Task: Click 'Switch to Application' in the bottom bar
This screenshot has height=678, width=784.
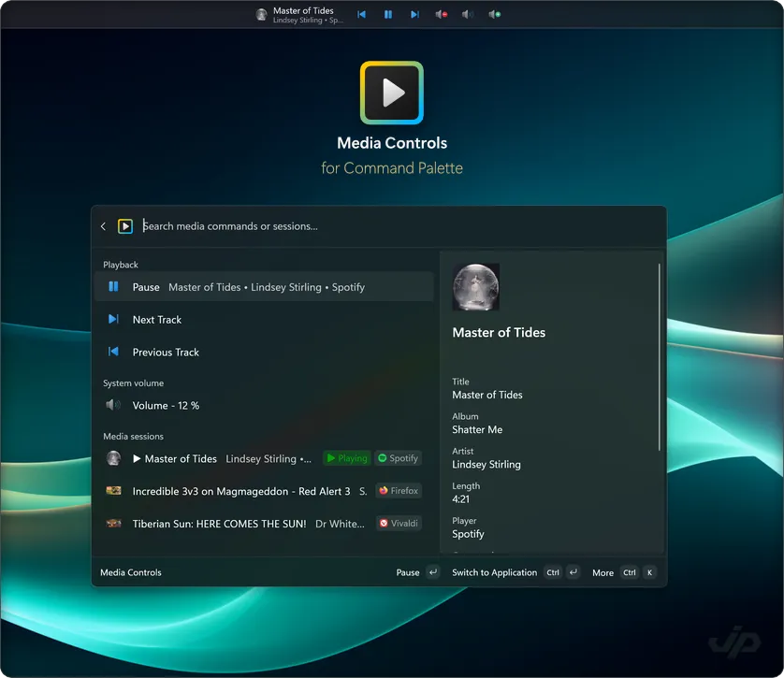Action: [x=515, y=572]
